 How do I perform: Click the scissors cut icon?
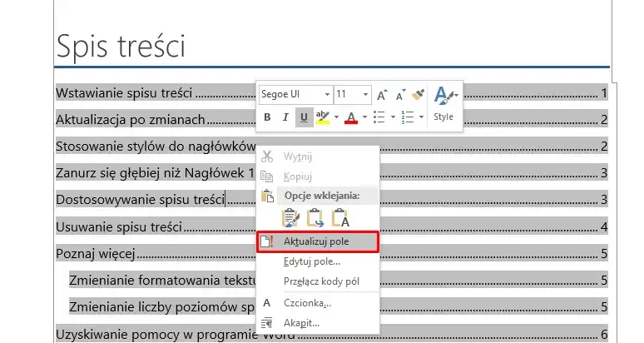(x=267, y=156)
